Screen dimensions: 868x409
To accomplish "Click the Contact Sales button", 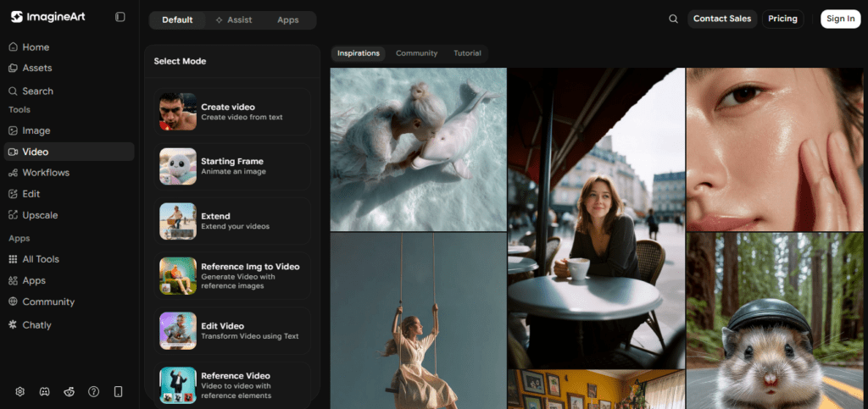I will 722,19.
